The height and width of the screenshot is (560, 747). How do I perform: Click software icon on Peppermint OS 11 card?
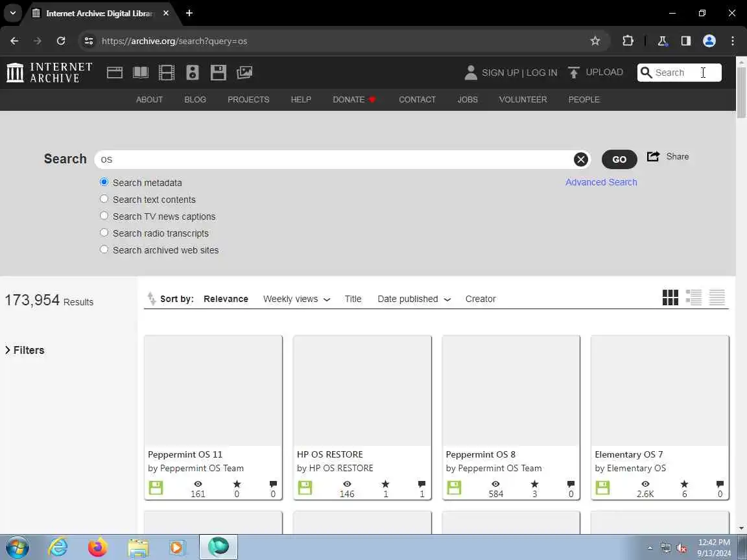(x=156, y=487)
